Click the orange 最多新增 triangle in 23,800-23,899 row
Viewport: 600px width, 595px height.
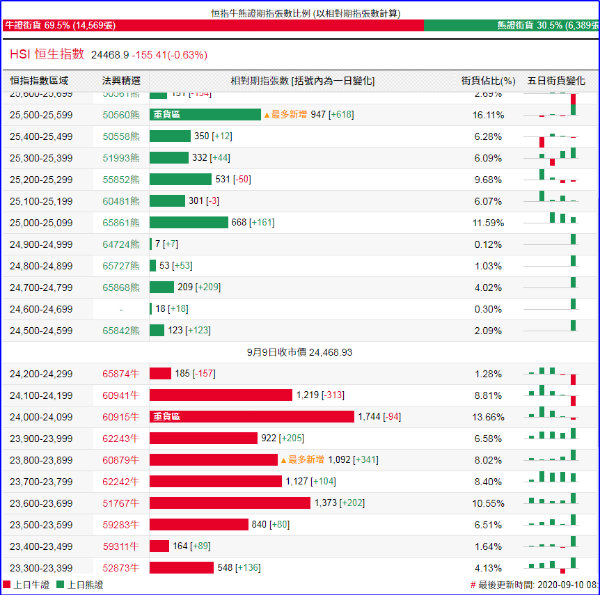tap(284, 460)
